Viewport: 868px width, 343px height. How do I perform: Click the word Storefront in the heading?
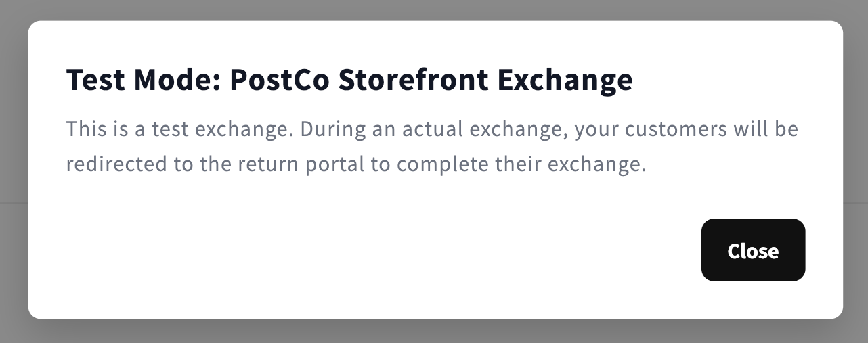(x=413, y=80)
